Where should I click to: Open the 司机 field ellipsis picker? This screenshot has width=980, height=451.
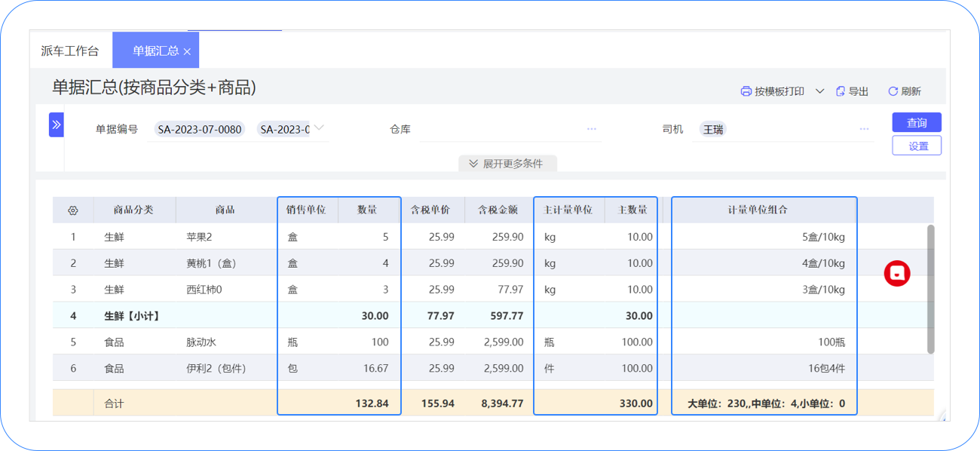point(864,129)
